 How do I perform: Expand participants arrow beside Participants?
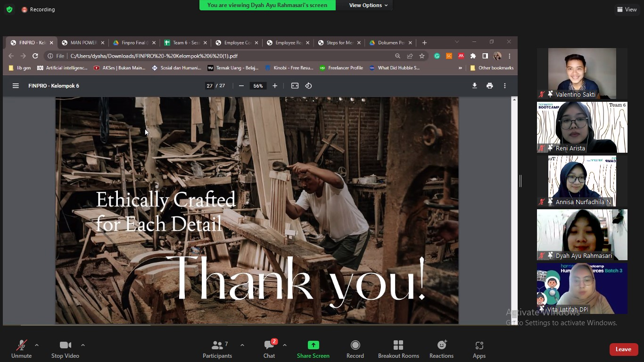[x=242, y=345]
